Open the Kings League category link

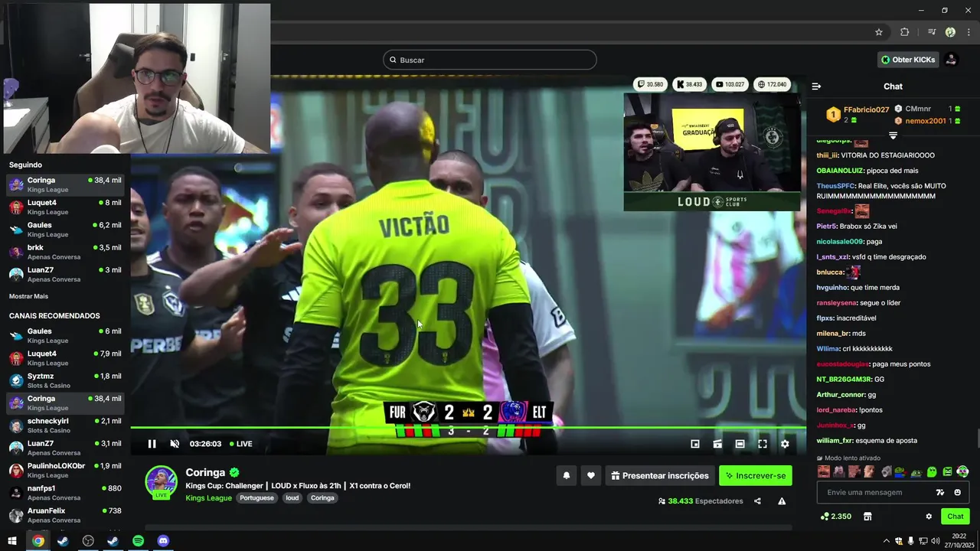[x=208, y=498]
